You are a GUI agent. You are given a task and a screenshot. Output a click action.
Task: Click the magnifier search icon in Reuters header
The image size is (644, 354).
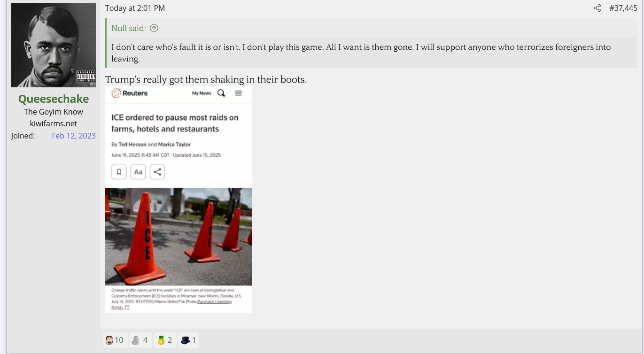coord(221,93)
